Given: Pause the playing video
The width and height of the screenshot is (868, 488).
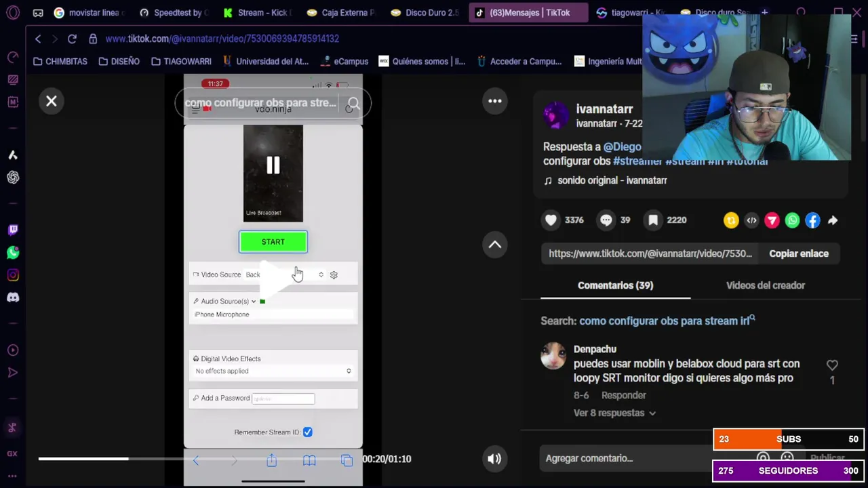Looking at the screenshot, I should (x=273, y=165).
